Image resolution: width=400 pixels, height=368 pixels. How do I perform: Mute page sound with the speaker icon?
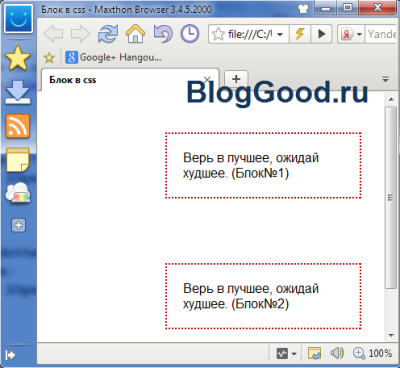337,353
